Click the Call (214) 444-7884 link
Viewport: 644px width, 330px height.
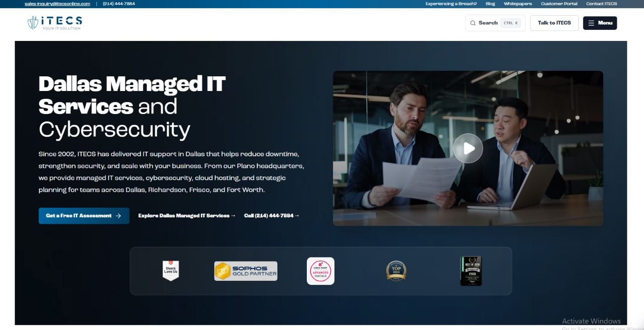[271, 216]
